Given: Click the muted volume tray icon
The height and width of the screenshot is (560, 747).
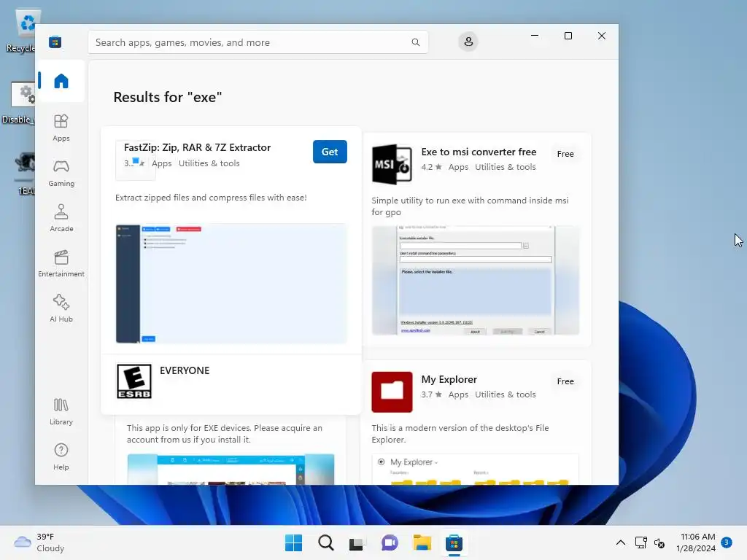Looking at the screenshot, I should pyautogui.click(x=659, y=542).
